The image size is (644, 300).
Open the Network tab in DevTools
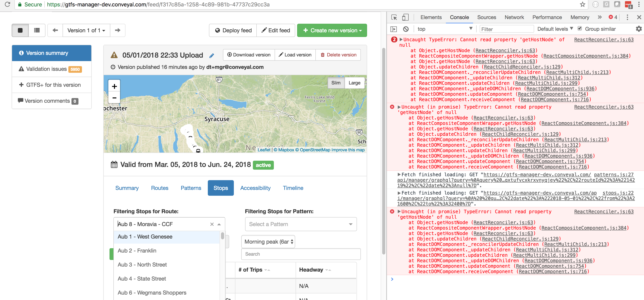[x=514, y=17]
